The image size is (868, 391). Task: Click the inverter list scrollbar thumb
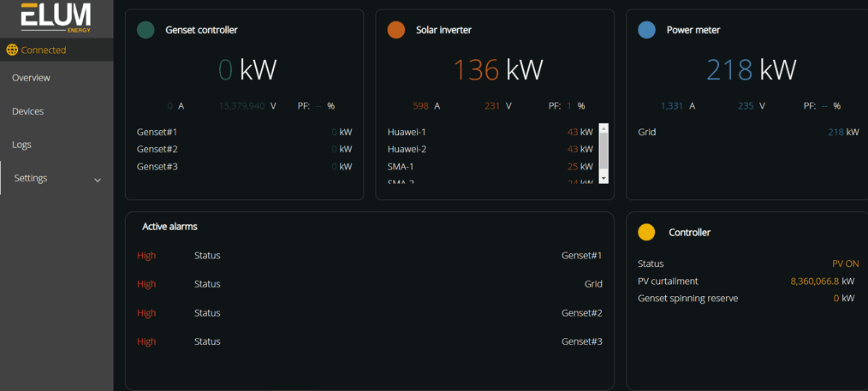tap(604, 151)
